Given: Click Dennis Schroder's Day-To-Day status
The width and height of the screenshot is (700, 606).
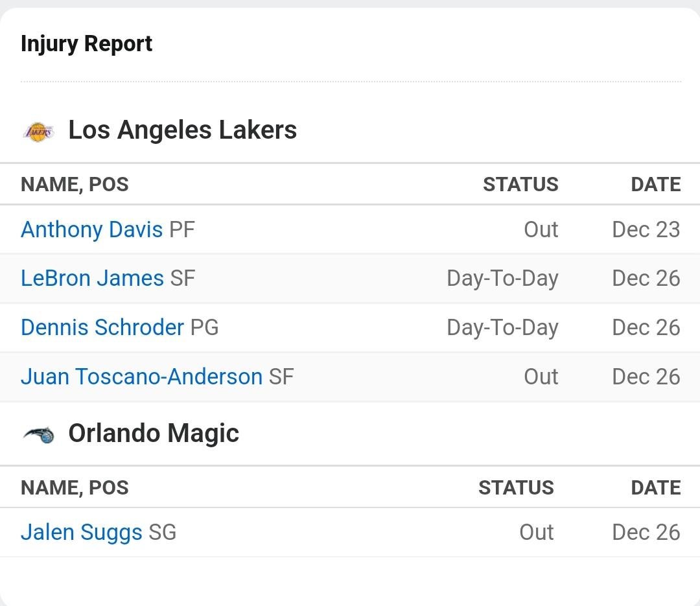Looking at the screenshot, I should click(x=502, y=327).
